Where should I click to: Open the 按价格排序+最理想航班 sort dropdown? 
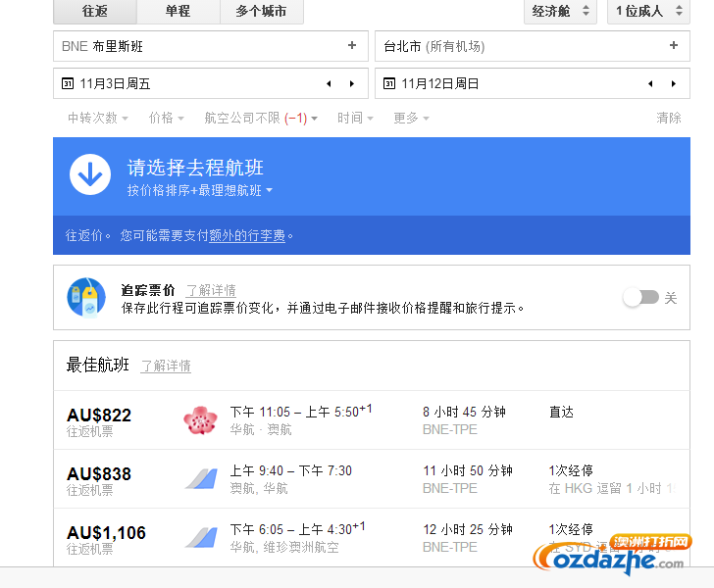coord(199,190)
